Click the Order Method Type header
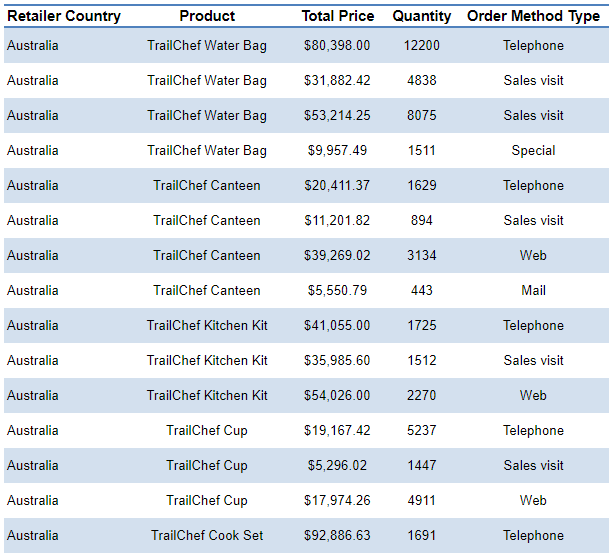613x554 pixels. click(x=533, y=16)
